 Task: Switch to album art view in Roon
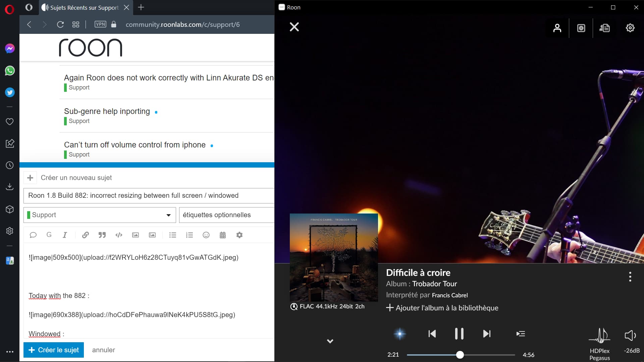581,28
